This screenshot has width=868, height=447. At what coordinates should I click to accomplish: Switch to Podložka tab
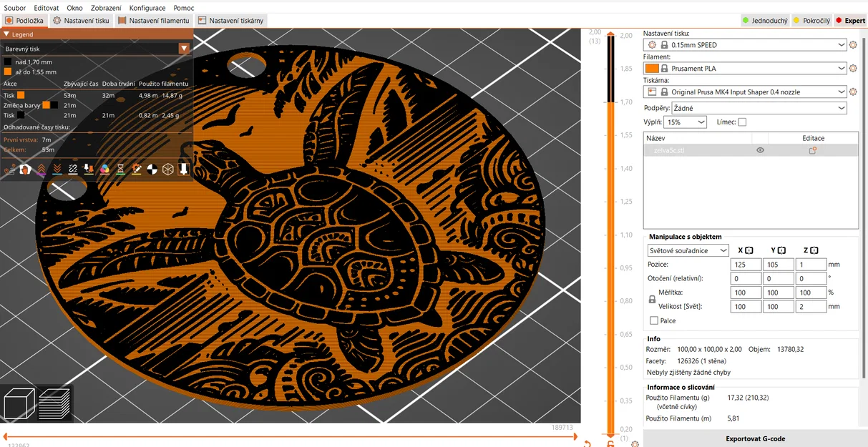25,21
